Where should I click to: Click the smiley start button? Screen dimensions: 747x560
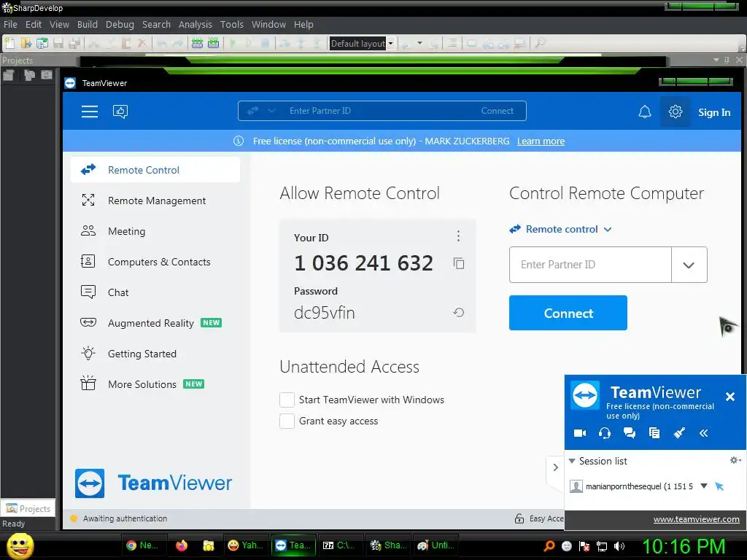(20, 545)
